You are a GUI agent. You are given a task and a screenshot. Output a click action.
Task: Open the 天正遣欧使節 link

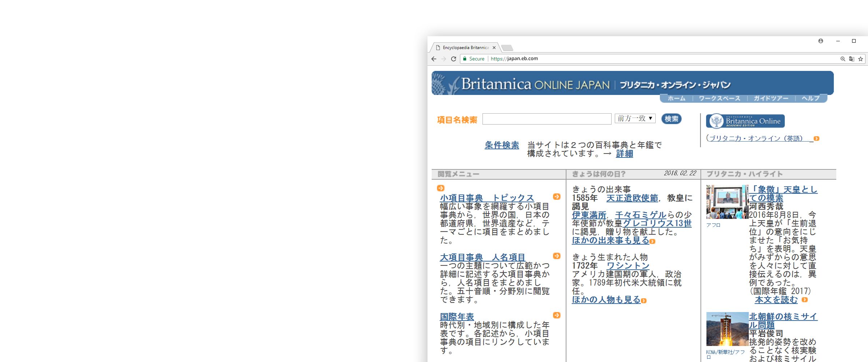pos(632,198)
